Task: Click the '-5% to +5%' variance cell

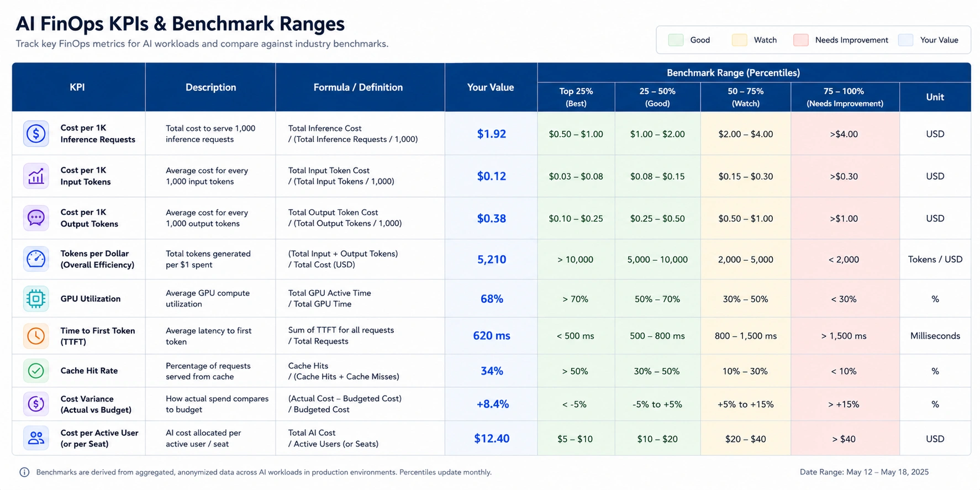Action: click(657, 404)
